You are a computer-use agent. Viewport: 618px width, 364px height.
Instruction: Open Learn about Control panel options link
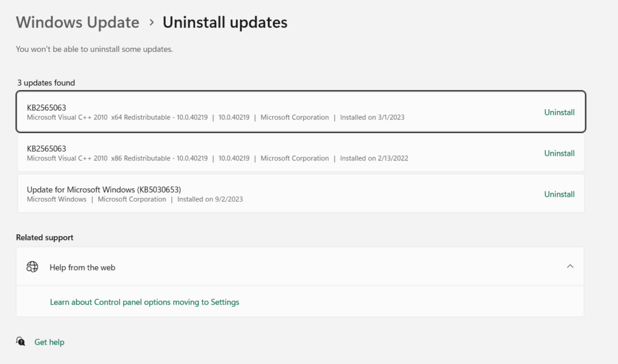click(144, 302)
